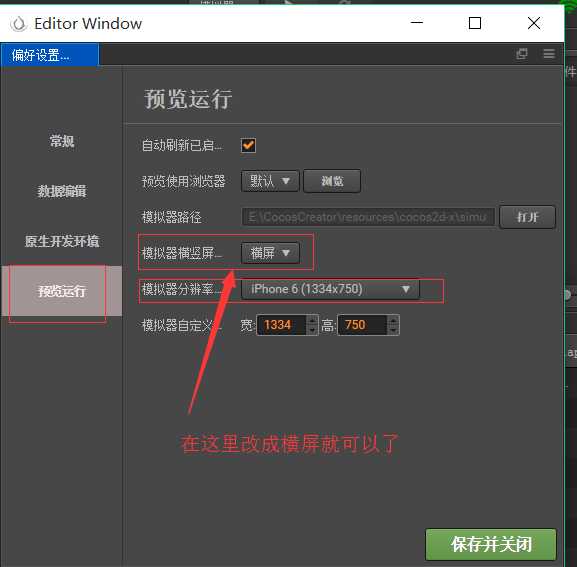Increase the simulator height with the up arrow
The image size is (577, 567).
pos(393,320)
